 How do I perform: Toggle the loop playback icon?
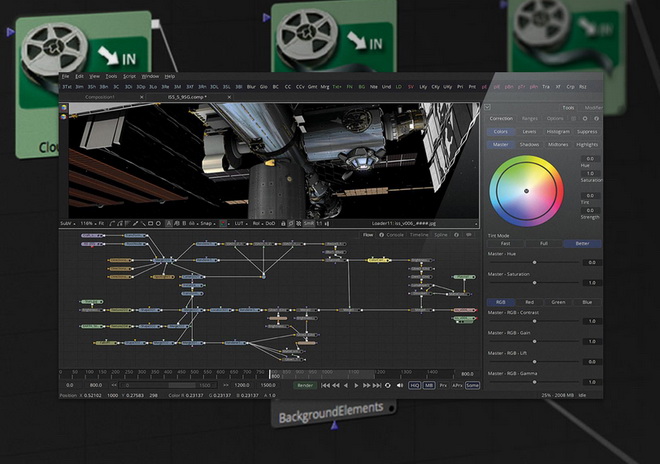pos(387,385)
